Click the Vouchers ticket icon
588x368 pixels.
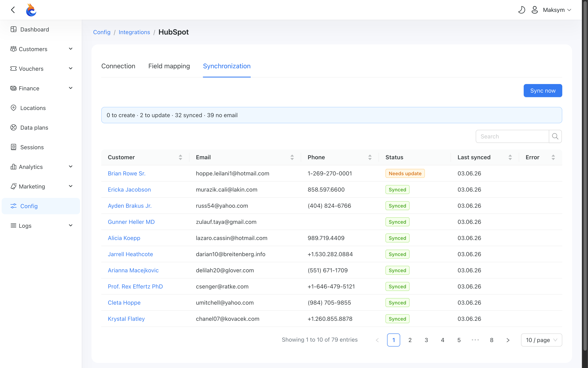coord(13,69)
